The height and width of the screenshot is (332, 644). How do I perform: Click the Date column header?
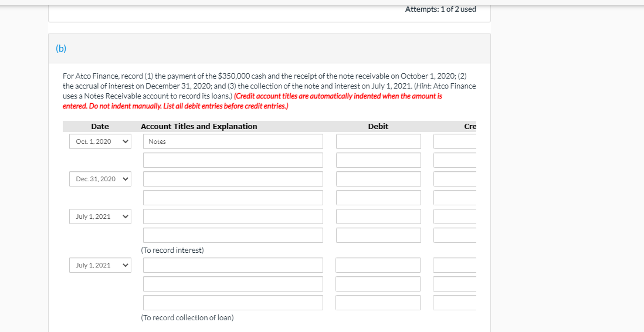[x=100, y=127]
